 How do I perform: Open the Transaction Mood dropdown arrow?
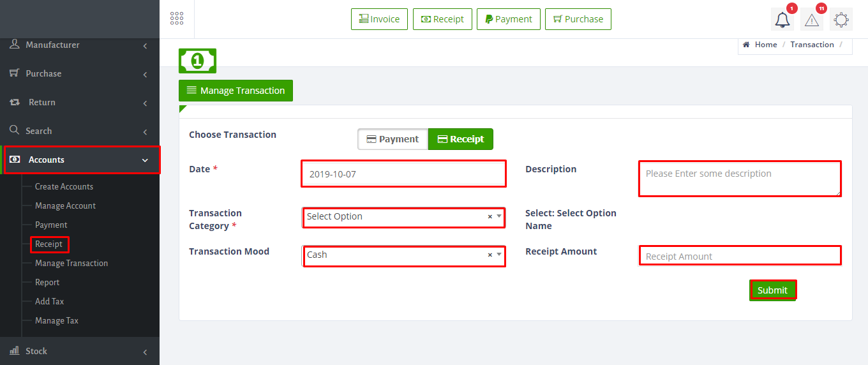pyautogui.click(x=499, y=255)
